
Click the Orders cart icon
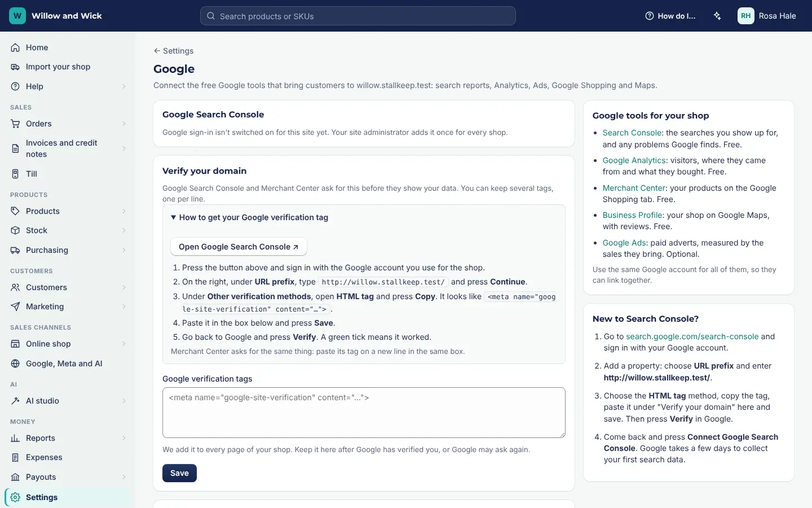pyautogui.click(x=15, y=124)
